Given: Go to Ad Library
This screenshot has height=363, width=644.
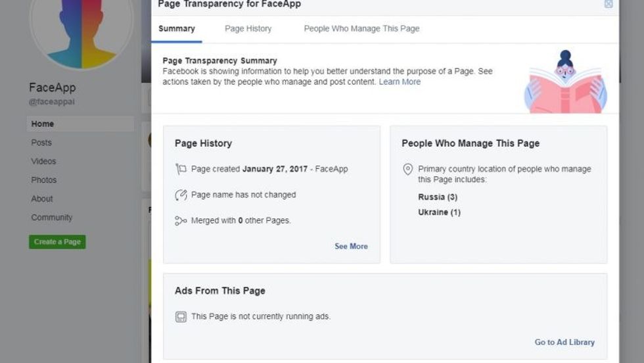Looking at the screenshot, I should coord(564,343).
